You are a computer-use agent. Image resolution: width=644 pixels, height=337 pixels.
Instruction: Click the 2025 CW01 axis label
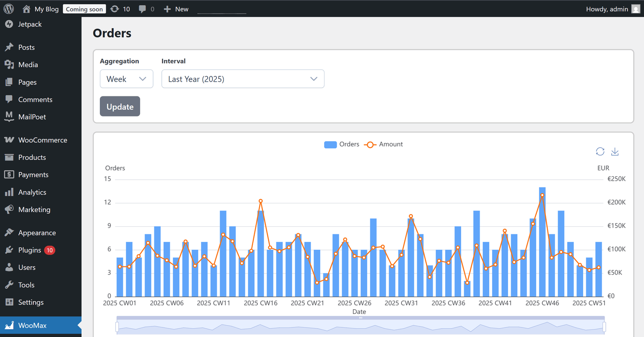[120, 303]
